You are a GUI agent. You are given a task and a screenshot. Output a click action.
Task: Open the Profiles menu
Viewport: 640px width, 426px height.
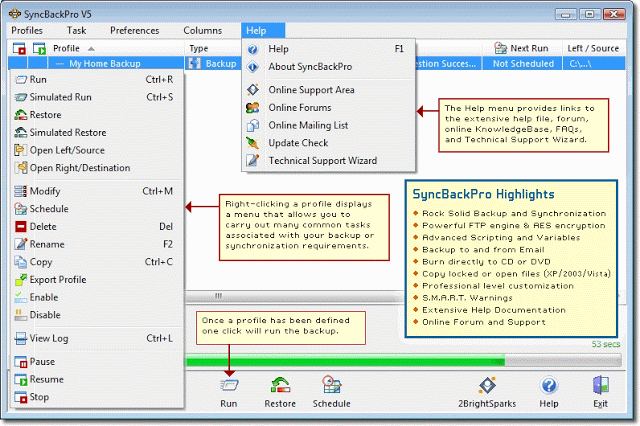[x=27, y=31]
